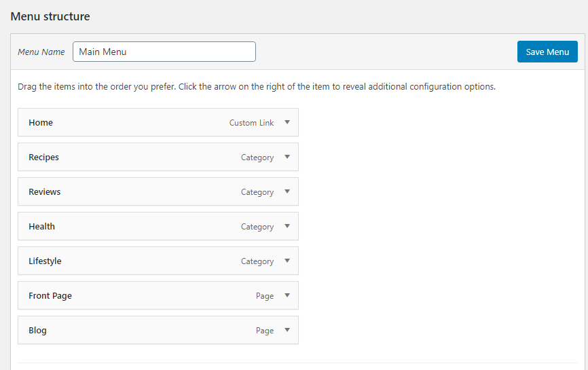Focus the Menu Name text field
Screen dimensions: 588x370
(164, 52)
